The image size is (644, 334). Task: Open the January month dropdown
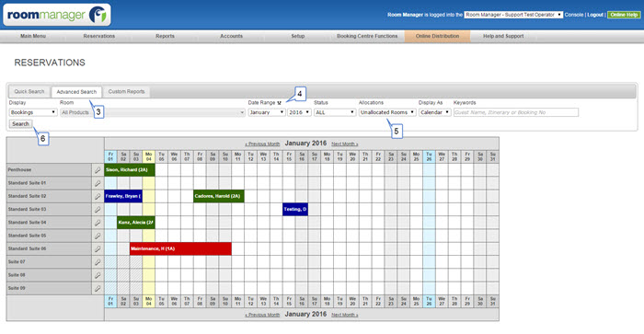(x=267, y=112)
